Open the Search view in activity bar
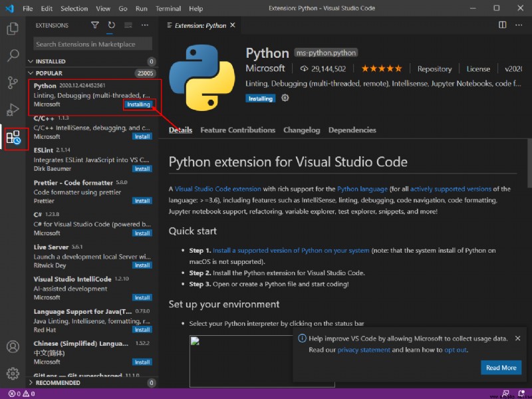This screenshot has height=399, width=532. coord(13,55)
